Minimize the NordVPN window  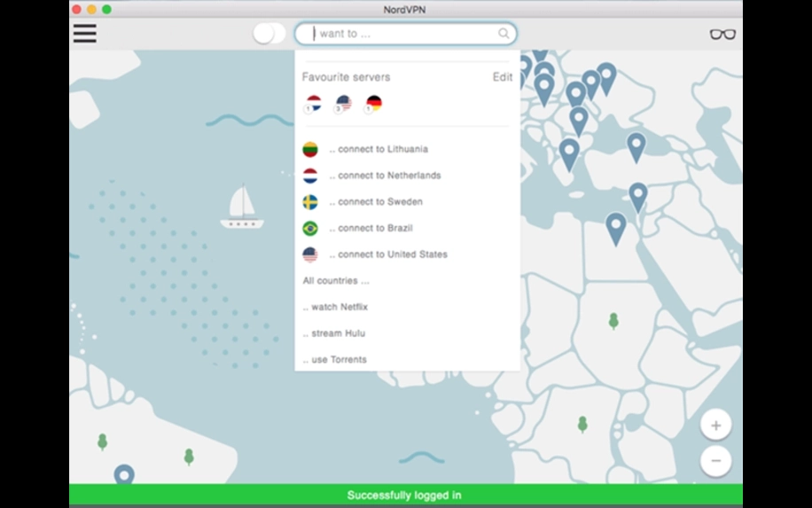91,10
